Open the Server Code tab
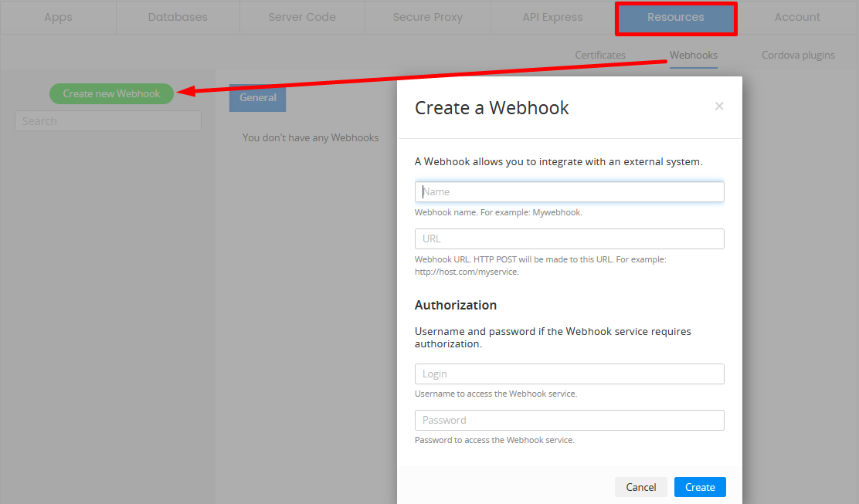 [x=302, y=18]
